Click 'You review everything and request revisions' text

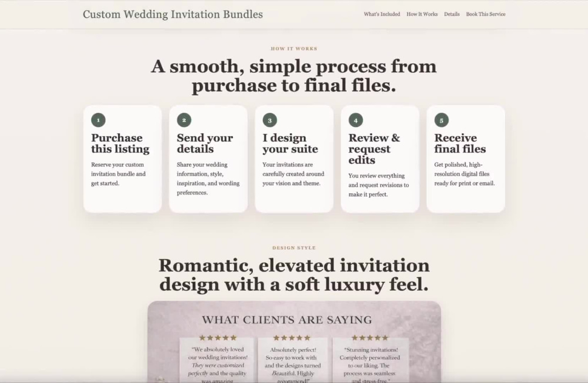[x=379, y=185]
